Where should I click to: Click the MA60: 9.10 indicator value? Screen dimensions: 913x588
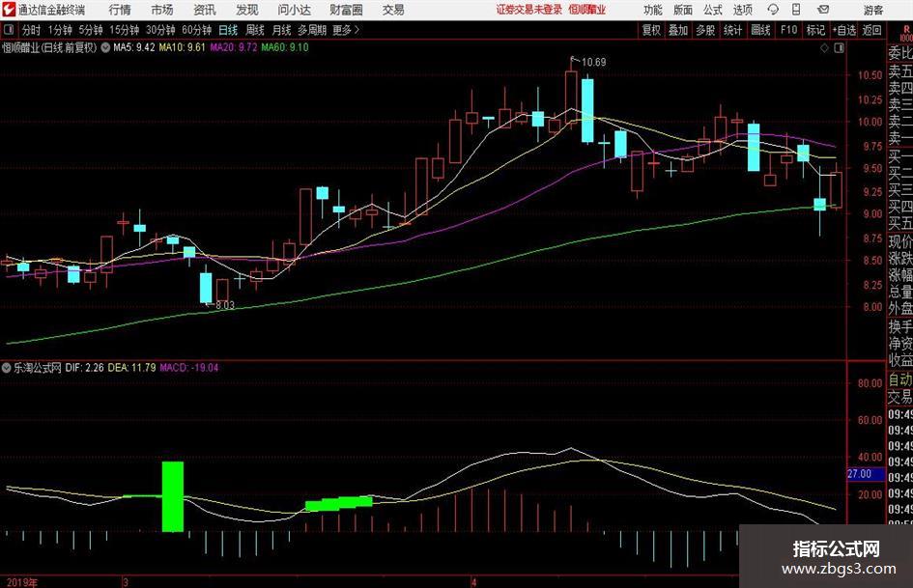click(x=285, y=47)
